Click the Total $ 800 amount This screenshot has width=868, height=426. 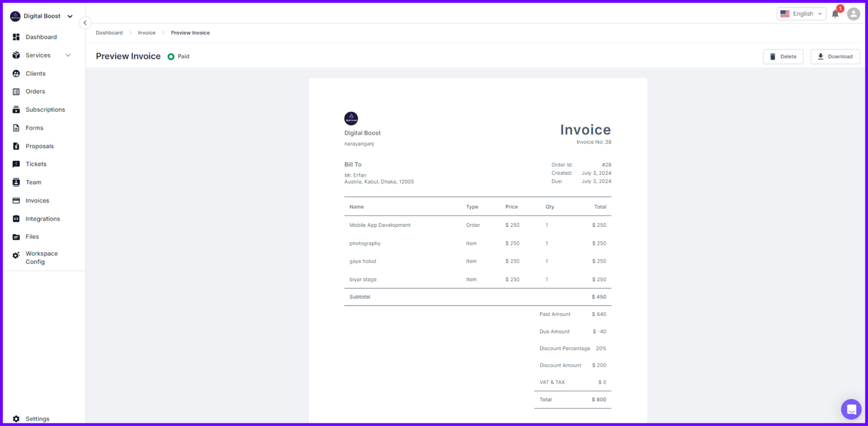click(599, 399)
